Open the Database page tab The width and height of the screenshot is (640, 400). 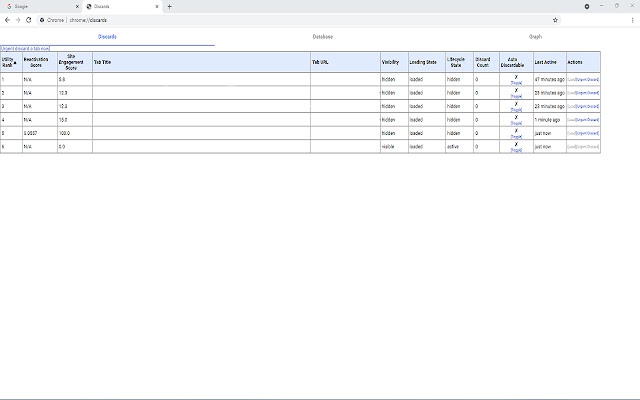(322, 37)
